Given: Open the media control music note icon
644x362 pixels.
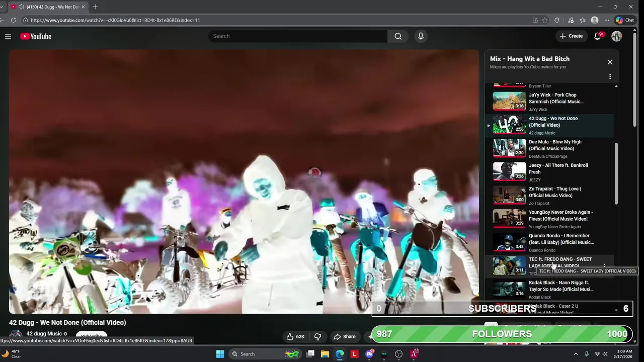Looking at the screenshot, I should tap(571, 20).
